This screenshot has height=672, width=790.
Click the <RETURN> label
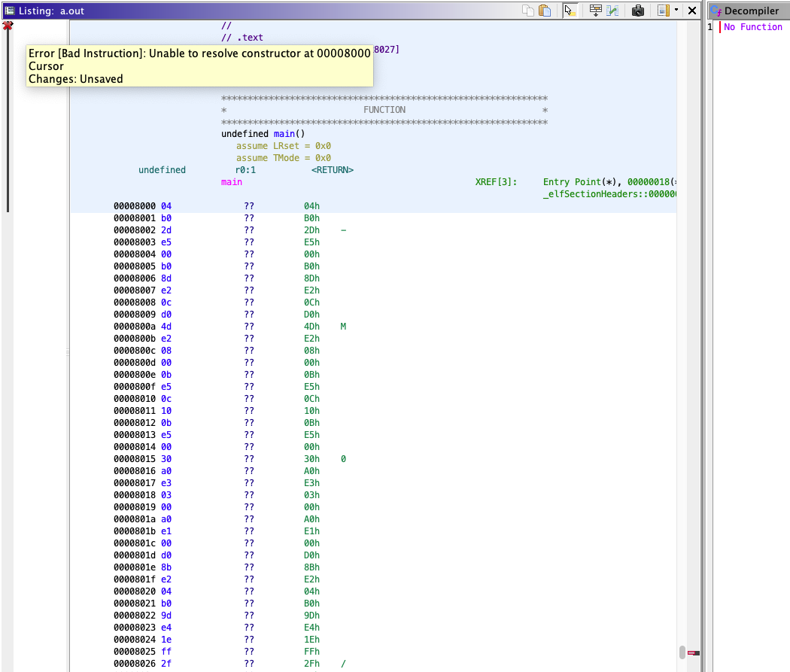click(333, 170)
